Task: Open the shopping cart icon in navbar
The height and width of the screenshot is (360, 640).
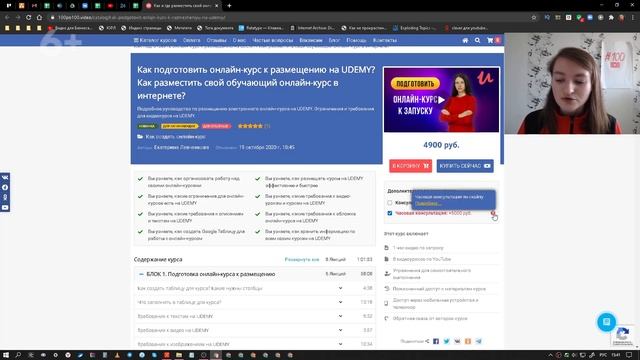Action: point(490,40)
